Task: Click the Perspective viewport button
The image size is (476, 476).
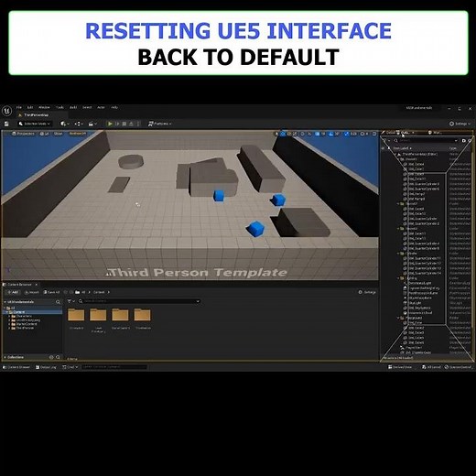Action: [23, 134]
